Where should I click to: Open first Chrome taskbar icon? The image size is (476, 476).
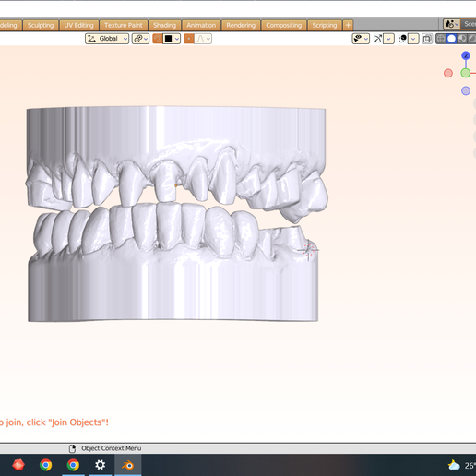pos(45,465)
